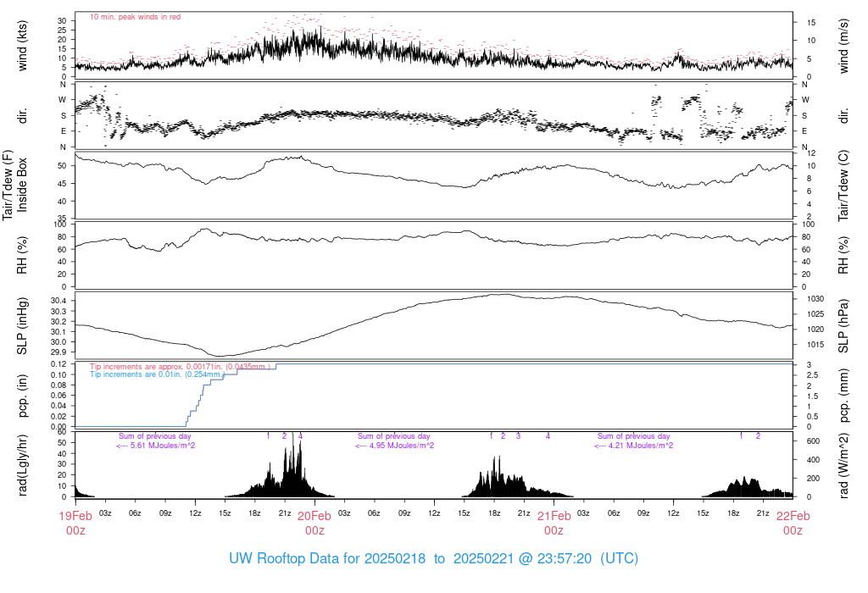The image size is (868, 593).
Task: Click the 'wind (kts)' left axis label
Action: click(22, 46)
